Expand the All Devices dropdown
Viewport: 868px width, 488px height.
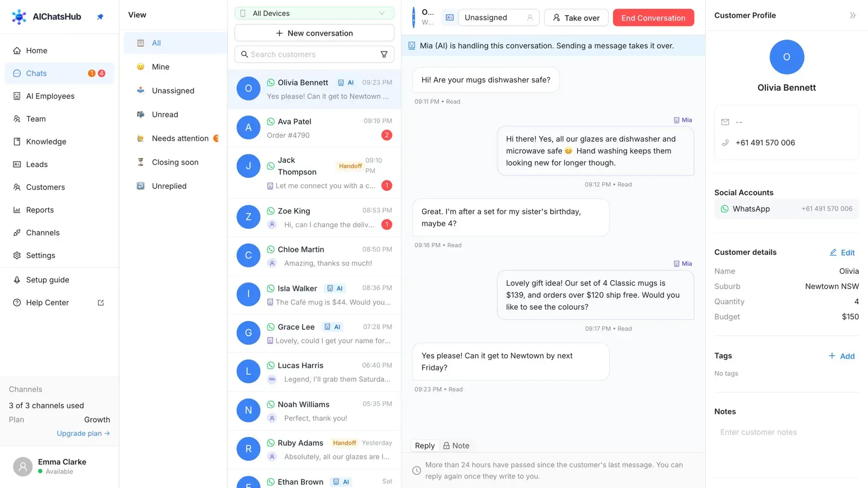coord(314,13)
